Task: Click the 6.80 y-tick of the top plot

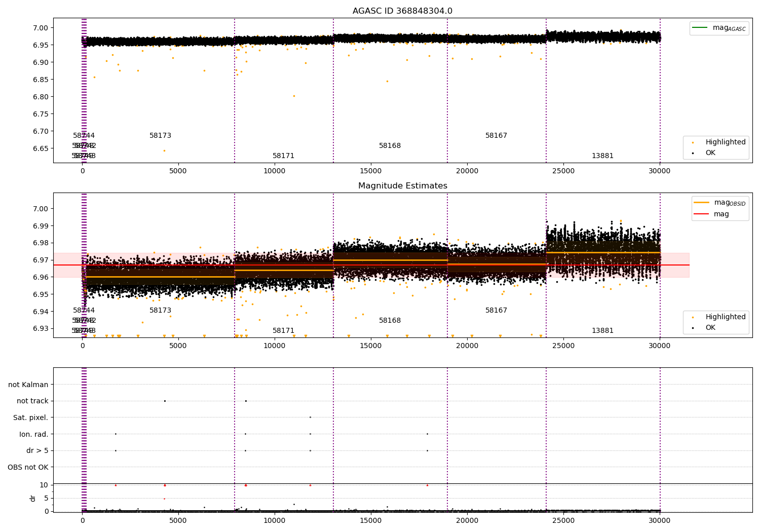Action: pyautogui.click(x=41, y=97)
